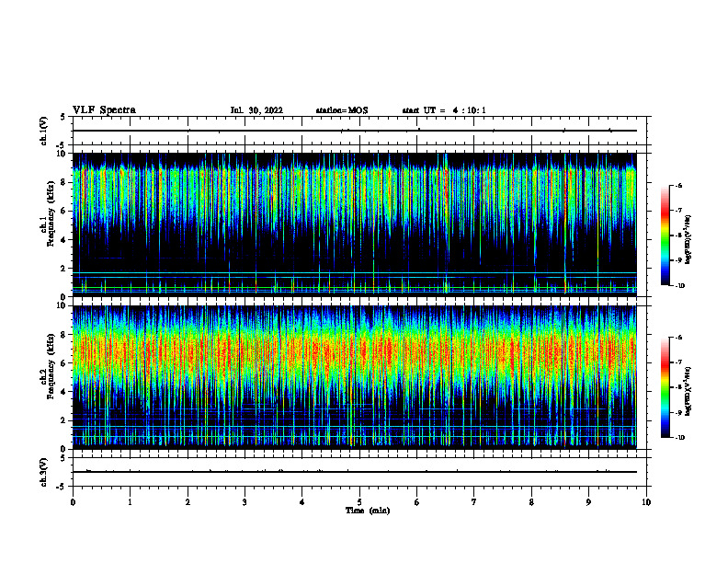Click the ch.1 spectrogram colorbar

tap(665, 236)
